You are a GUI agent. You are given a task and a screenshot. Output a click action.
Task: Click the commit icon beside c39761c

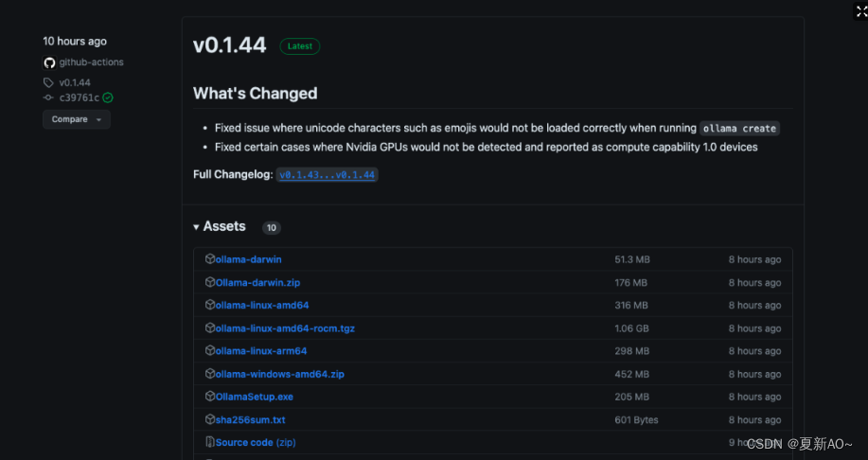coord(48,97)
